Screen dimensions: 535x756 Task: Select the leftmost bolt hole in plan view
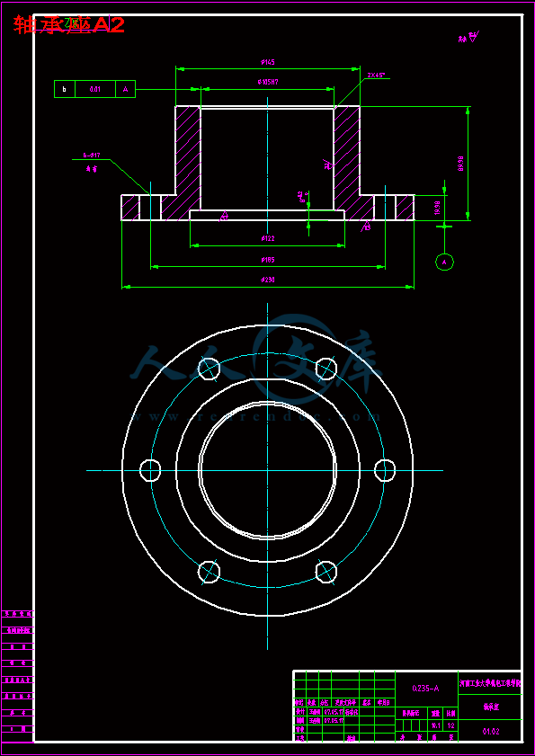coord(150,470)
